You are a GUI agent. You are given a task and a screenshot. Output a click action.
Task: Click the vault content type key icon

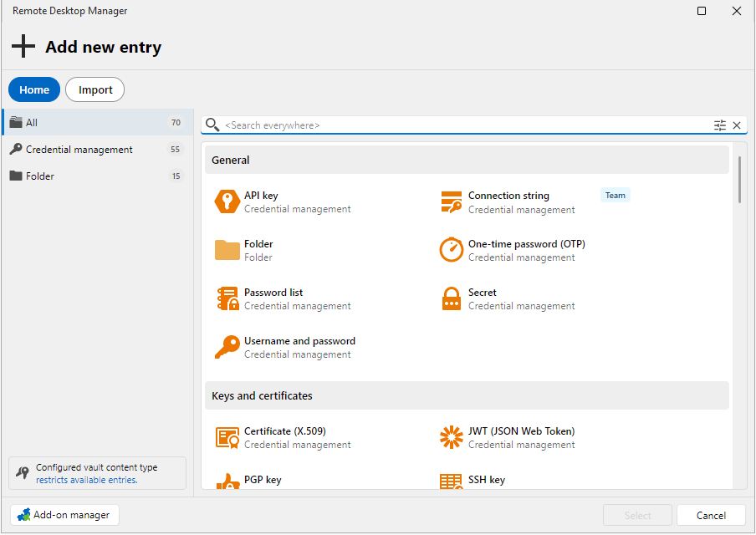tap(23, 473)
